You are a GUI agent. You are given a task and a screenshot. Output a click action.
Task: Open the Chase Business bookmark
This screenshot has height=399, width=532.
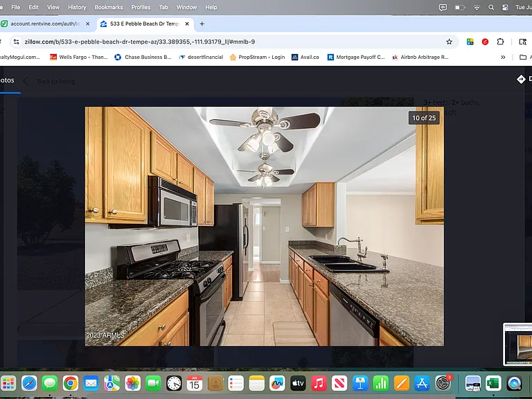pos(143,57)
